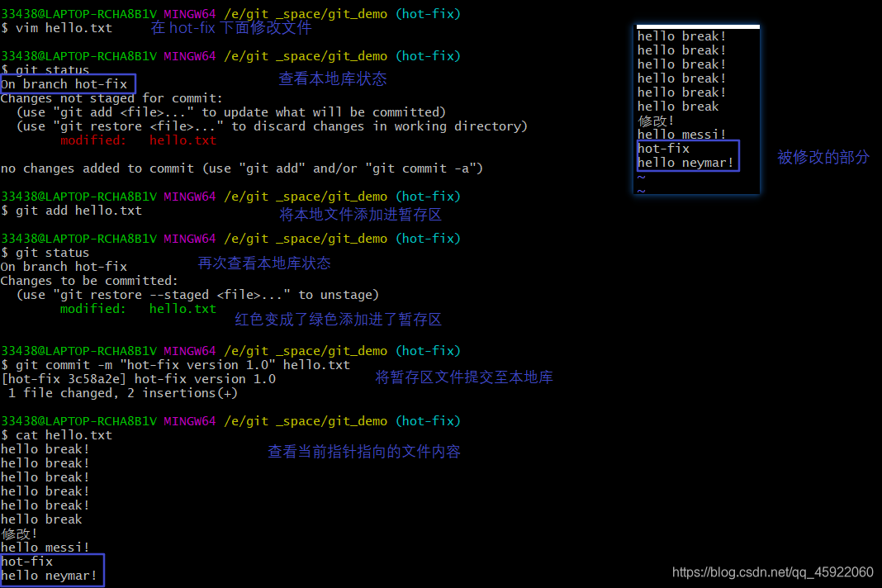Select the 'On branch hot-fix' status line near top
Screen dimensions: 882x588
(x=64, y=84)
